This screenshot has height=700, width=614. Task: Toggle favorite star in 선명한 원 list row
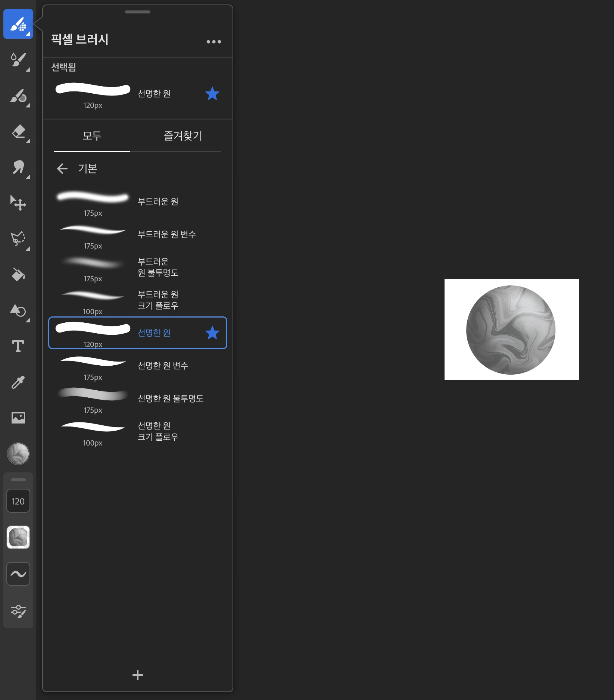point(212,333)
